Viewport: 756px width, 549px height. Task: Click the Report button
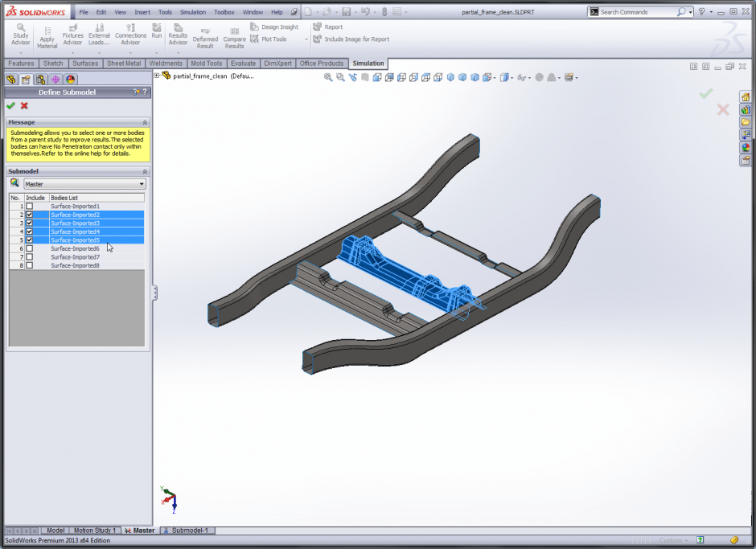333,27
